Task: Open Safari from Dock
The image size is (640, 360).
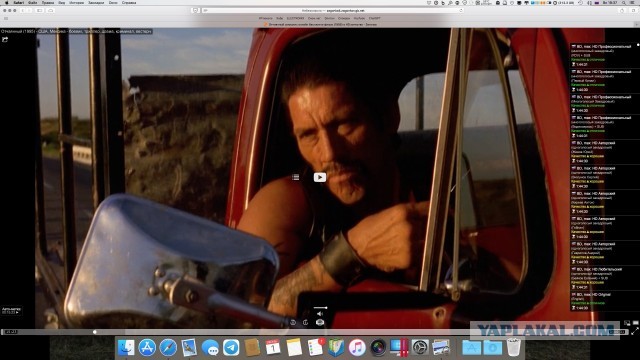Action: (x=168, y=348)
